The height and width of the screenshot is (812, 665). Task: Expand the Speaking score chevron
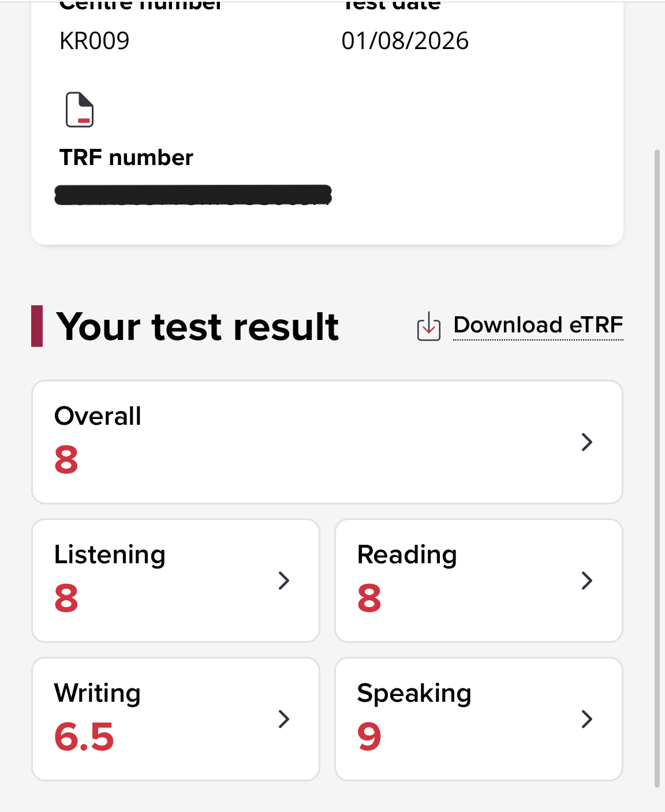click(587, 719)
